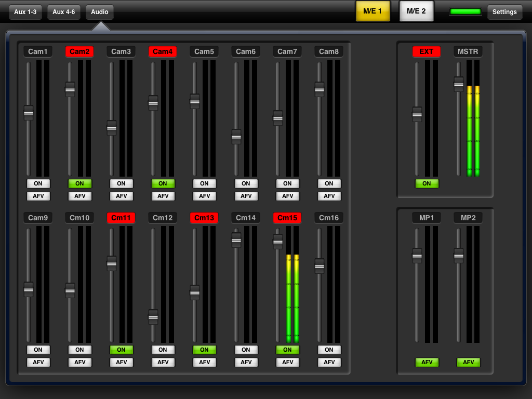Turn on Cm12 ON button

[163, 350]
